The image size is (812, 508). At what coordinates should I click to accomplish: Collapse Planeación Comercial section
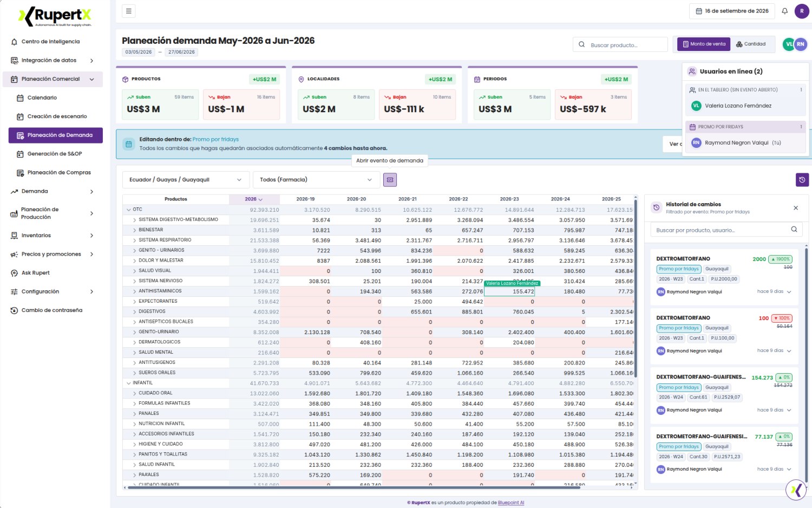[53, 79]
